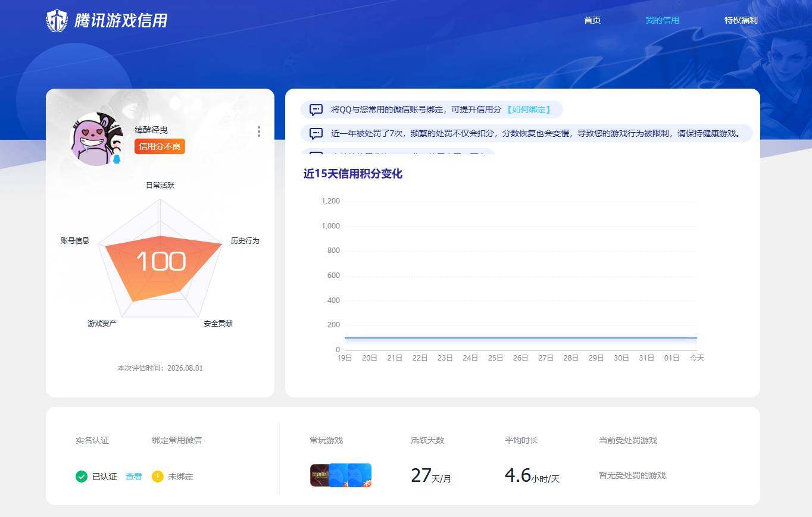This screenshot has height=517, width=812.
Task: Open the last blue gamepad game icon
Action: 360,475
